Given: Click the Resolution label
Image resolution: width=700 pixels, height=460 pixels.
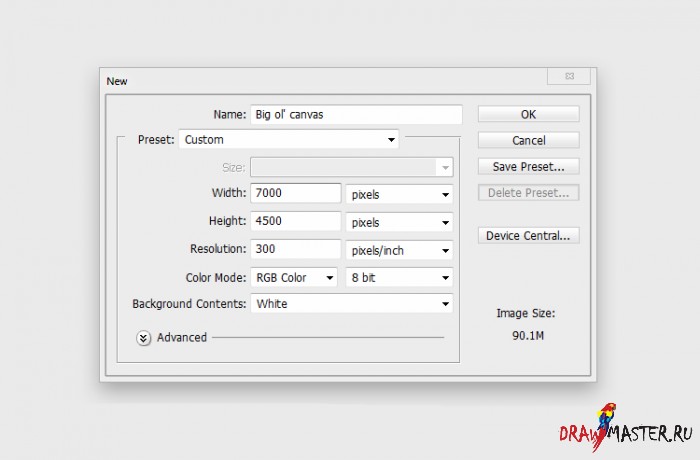Looking at the screenshot, I should [x=218, y=249].
